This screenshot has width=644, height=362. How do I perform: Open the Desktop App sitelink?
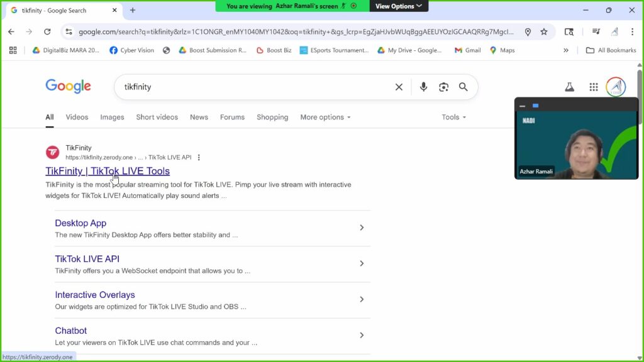(80, 223)
